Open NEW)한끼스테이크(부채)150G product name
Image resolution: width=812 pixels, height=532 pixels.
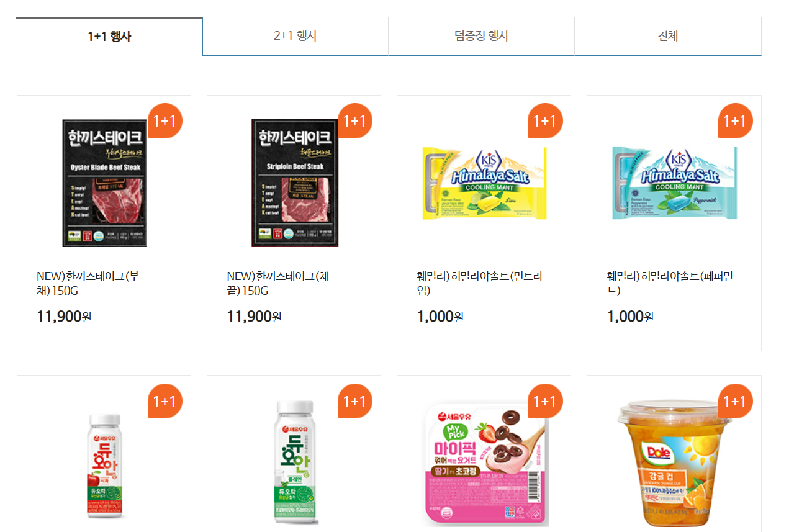[x=88, y=284]
